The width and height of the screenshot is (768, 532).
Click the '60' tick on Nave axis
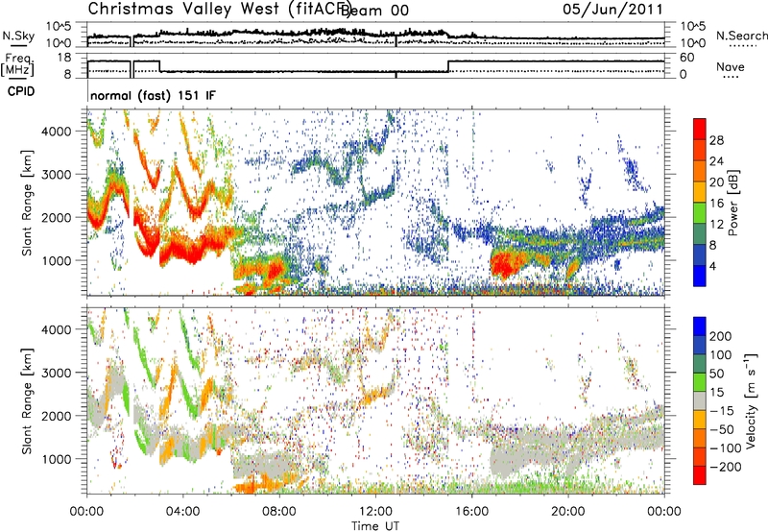tap(686, 58)
